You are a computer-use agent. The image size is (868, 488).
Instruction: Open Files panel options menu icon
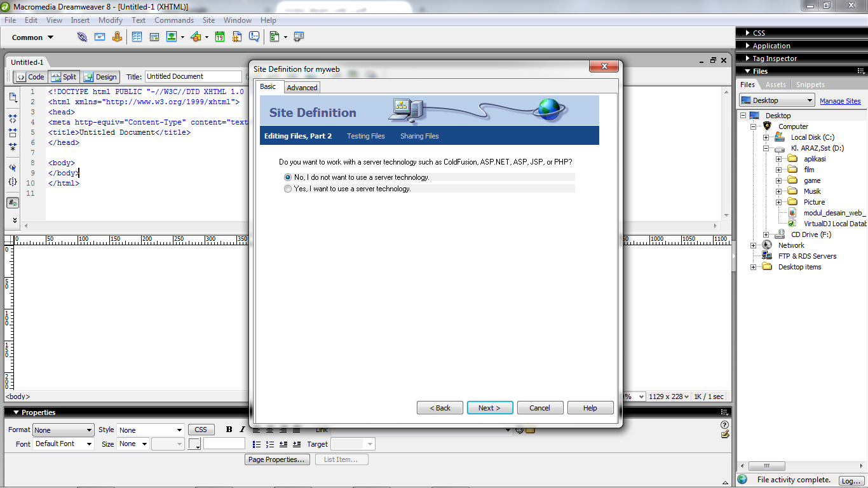[861, 71]
